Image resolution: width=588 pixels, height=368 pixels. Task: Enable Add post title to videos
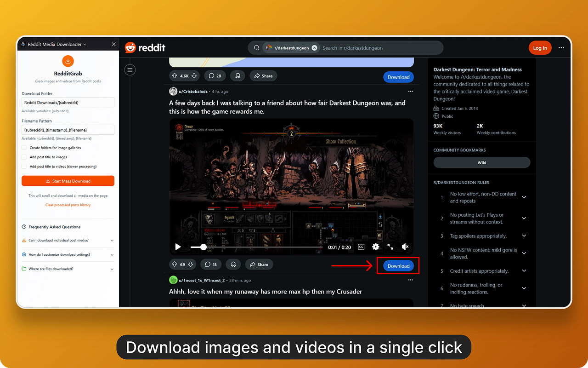pyautogui.click(x=24, y=167)
